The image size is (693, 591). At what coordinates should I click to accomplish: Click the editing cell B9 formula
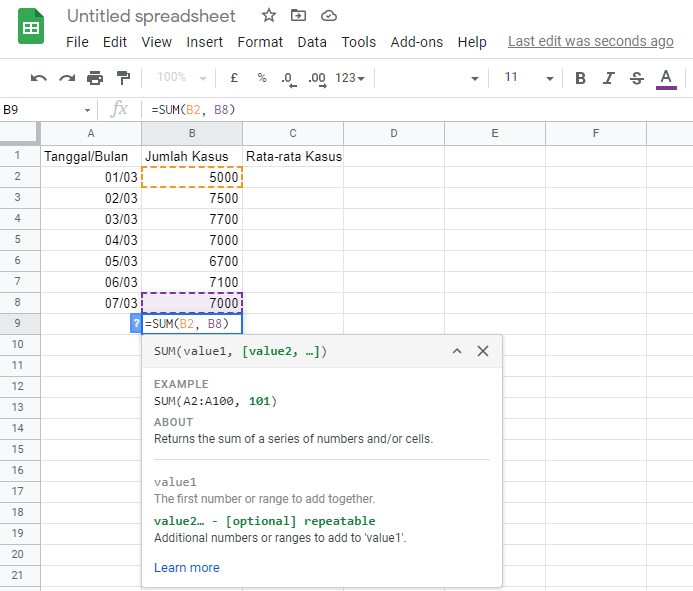click(x=192, y=324)
